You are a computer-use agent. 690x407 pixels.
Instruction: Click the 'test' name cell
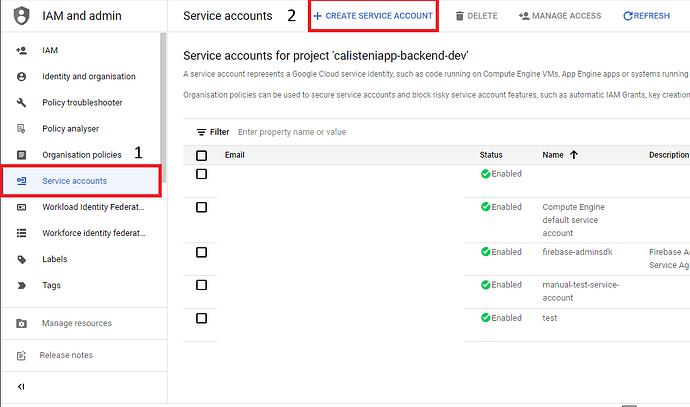click(550, 318)
